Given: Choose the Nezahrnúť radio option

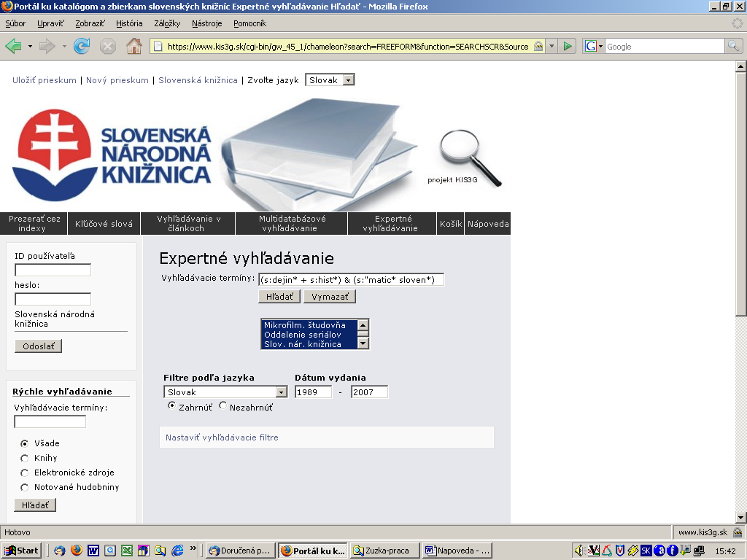Looking at the screenshot, I should point(223,406).
